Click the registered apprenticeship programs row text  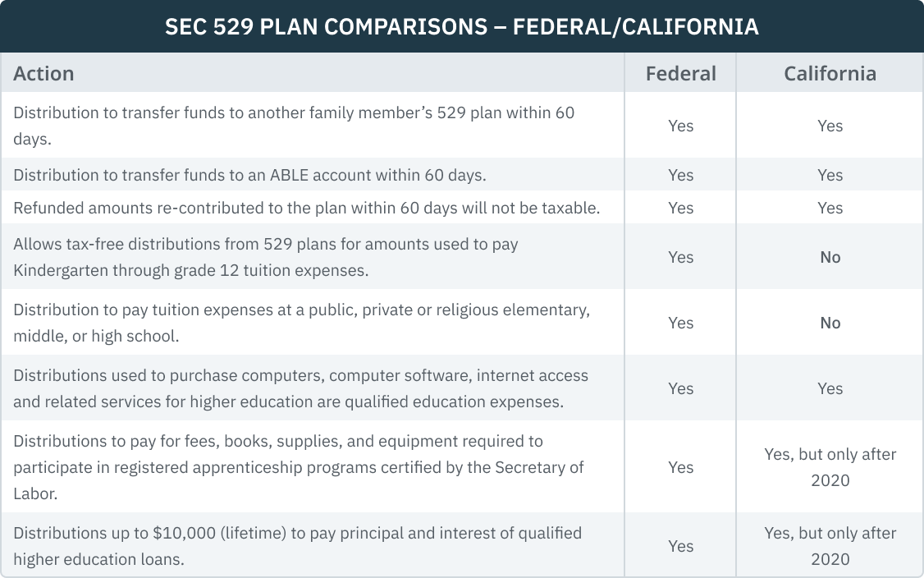(x=299, y=466)
